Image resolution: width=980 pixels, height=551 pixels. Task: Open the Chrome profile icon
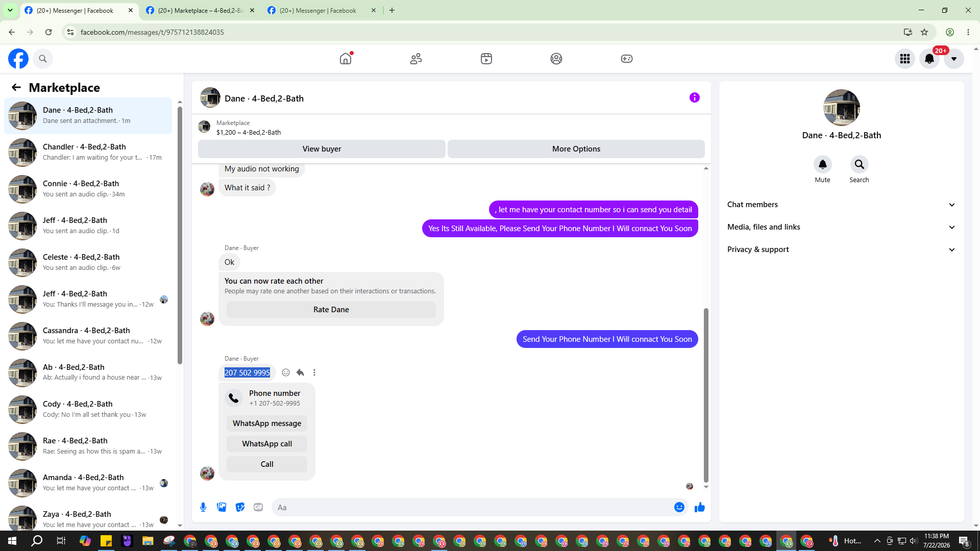950,32
